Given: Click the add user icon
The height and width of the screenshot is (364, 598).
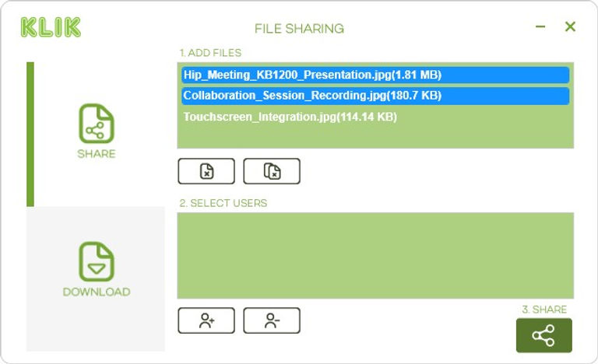Looking at the screenshot, I should click(x=206, y=320).
